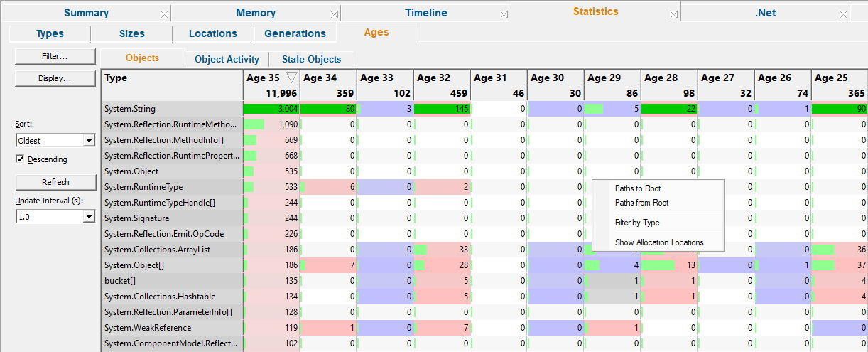Switch to the Generations sub-tab
Image resolution: width=868 pixels, height=352 pixels.
pyautogui.click(x=295, y=33)
